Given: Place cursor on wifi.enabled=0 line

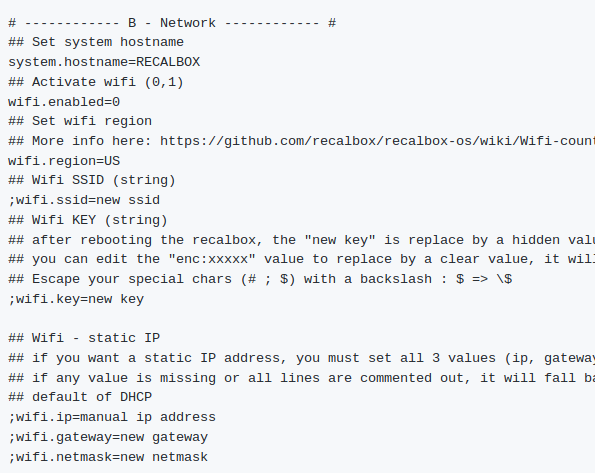Looking at the screenshot, I should click(x=64, y=102).
